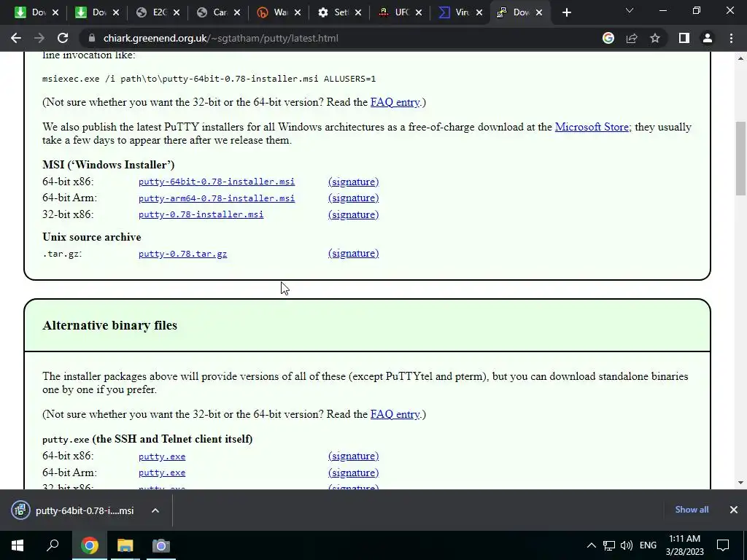747x560 pixels.
Task: Open signature for 64-bit Arm MSI installer
Action: pyautogui.click(x=354, y=198)
